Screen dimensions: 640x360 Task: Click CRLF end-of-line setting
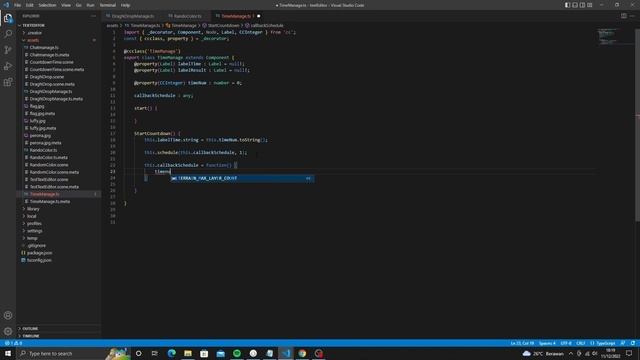click(x=580, y=343)
